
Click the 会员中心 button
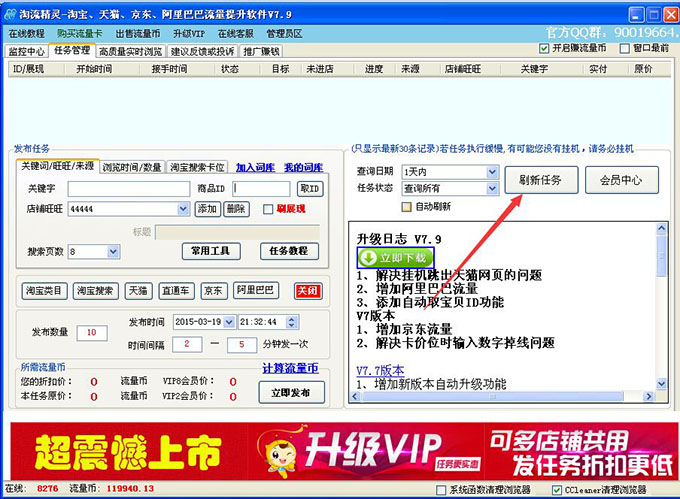[x=622, y=180]
